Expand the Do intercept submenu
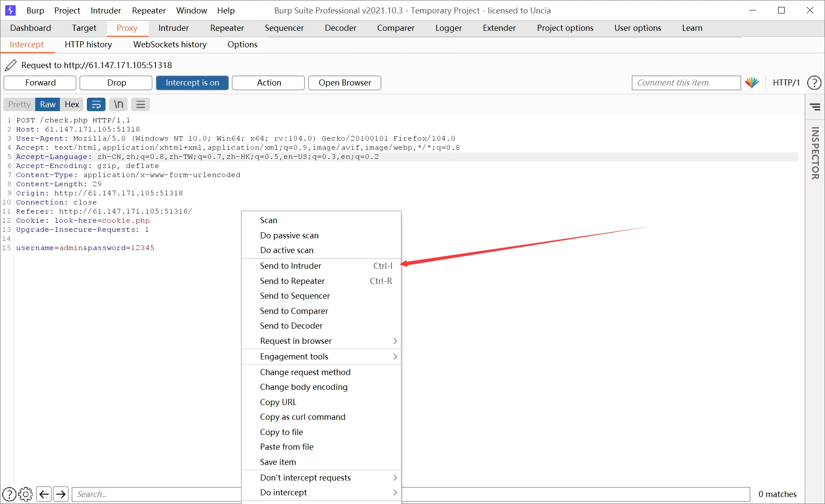Viewport: 825px width, 504px height. point(321,492)
